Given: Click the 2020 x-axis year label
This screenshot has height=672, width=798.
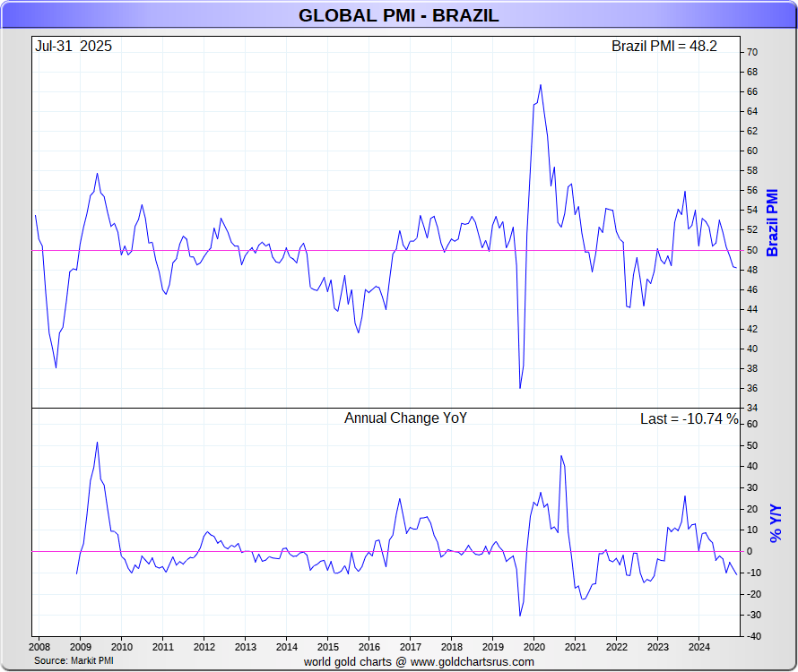Looking at the screenshot, I should pyautogui.click(x=533, y=647).
